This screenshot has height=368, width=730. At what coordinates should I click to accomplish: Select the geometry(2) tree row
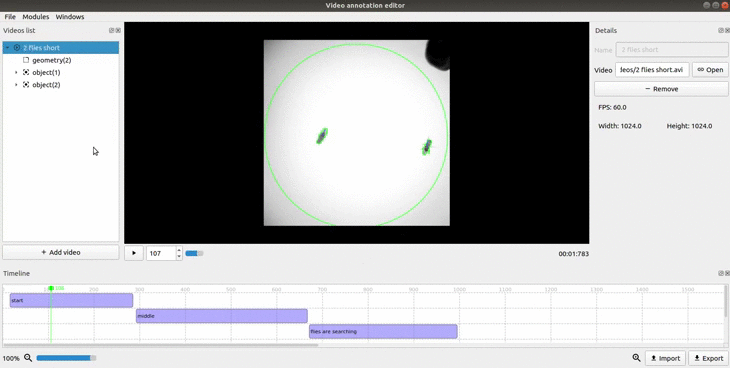coord(61,60)
